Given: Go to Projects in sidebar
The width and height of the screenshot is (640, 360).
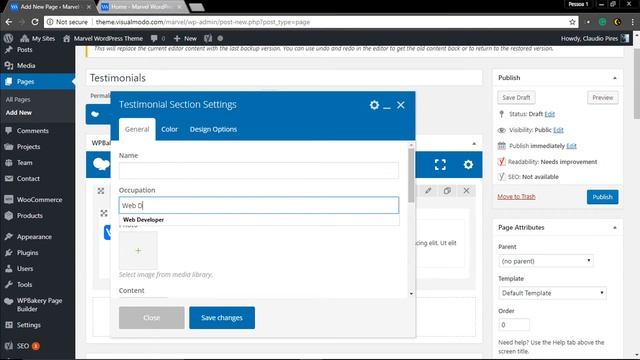Looking at the screenshot, I should (x=29, y=147).
